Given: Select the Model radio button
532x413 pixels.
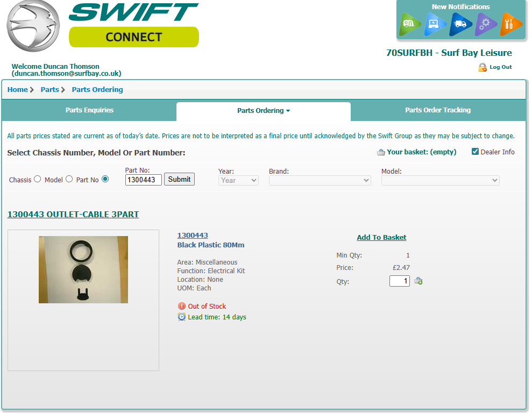Looking at the screenshot, I should pyautogui.click(x=69, y=179).
